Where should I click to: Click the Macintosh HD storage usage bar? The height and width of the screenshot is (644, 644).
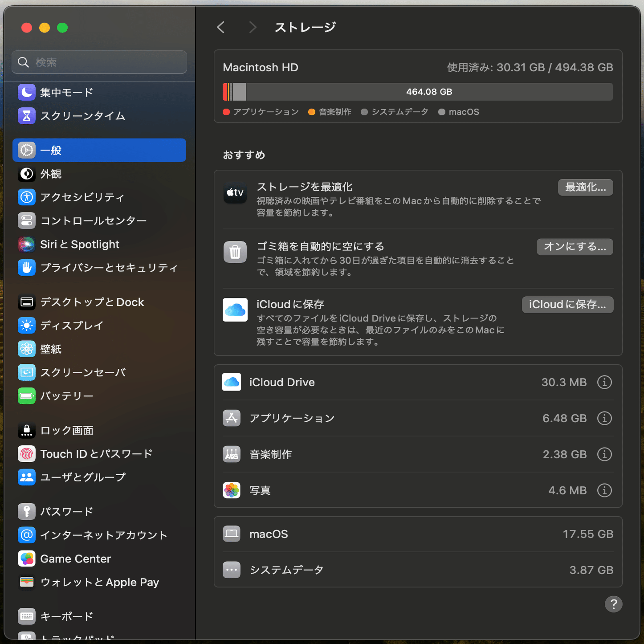419,92
